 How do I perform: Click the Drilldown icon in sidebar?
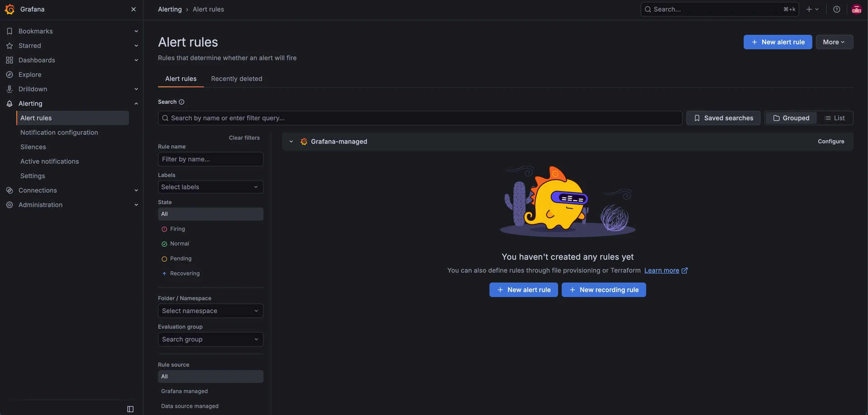9,89
